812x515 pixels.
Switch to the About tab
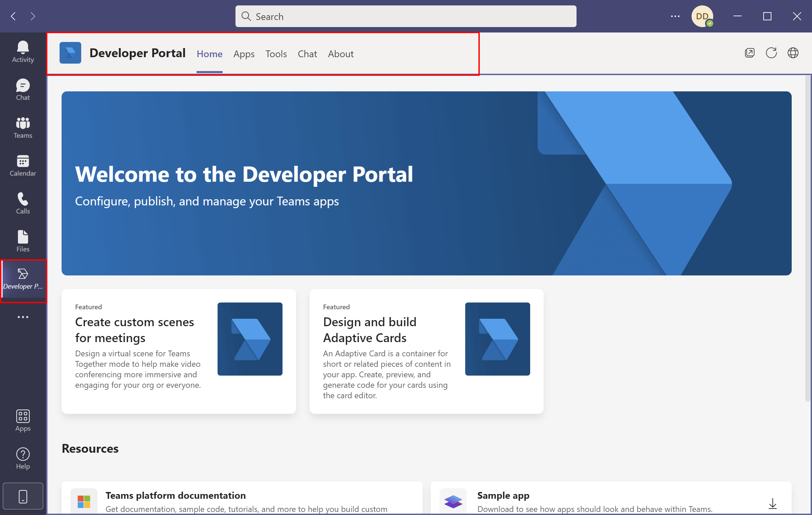pos(340,54)
